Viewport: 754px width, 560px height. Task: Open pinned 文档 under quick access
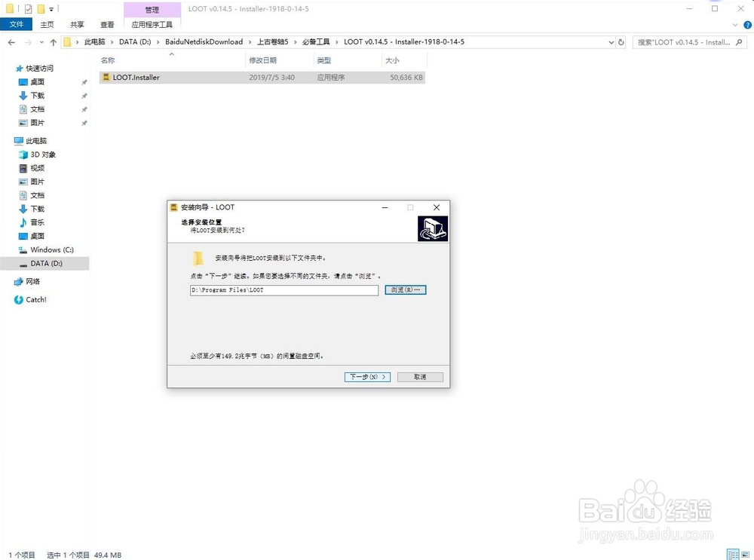click(x=37, y=109)
